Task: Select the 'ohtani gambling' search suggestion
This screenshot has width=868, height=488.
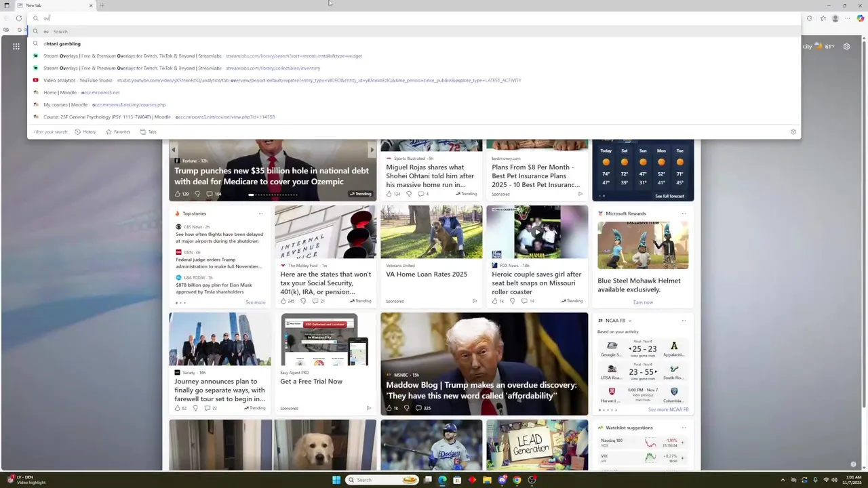Action: pyautogui.click(x=414, y=43)
